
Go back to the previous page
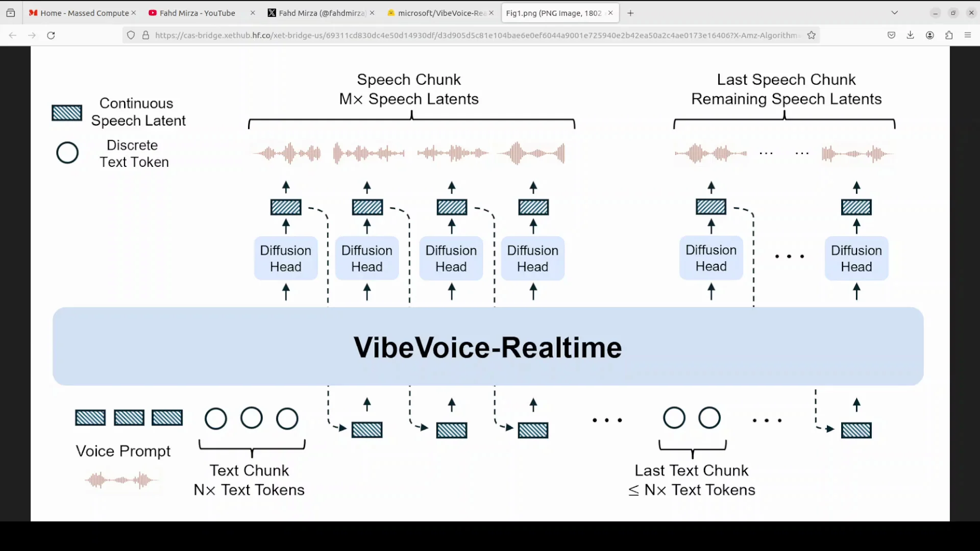point(13,35)
